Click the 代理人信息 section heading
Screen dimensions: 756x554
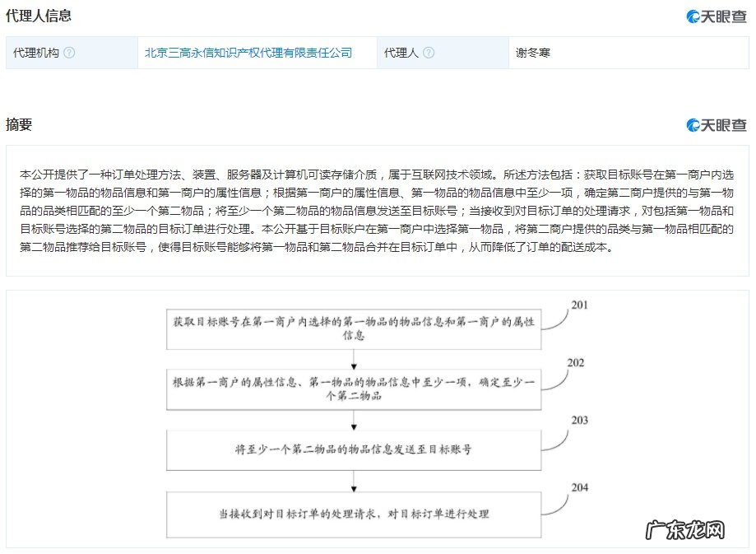pyautogui.click(x=39, y=14)
